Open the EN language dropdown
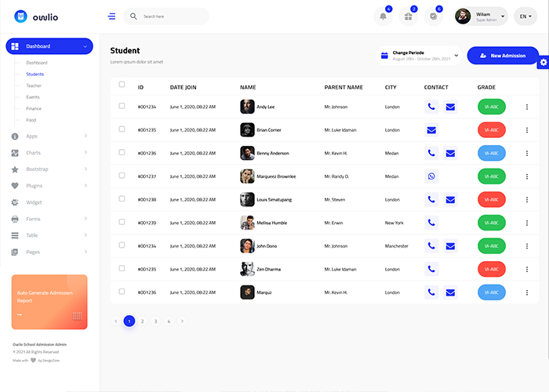Viewport: 549px width, 392px height. click(525, 16)
